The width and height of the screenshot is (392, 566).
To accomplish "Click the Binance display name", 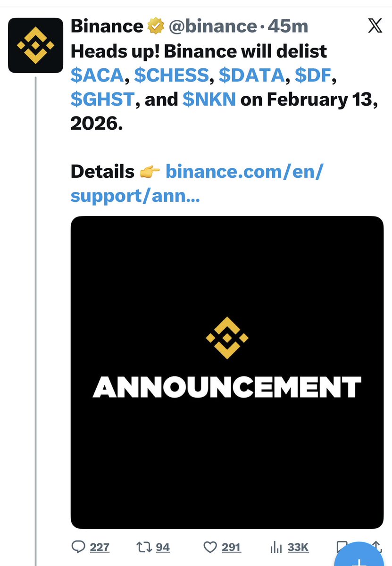I will click(x=107, y=26).
